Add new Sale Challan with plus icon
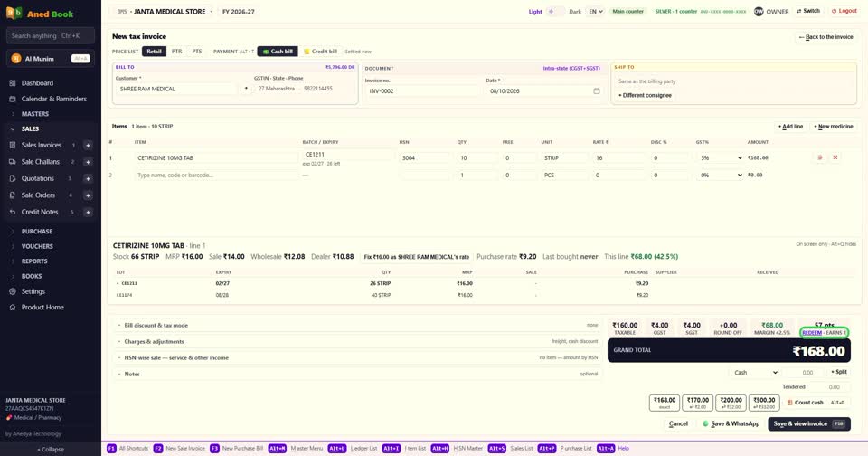The width and height of the screenshot is (868, 456). (x=88, y=162)
